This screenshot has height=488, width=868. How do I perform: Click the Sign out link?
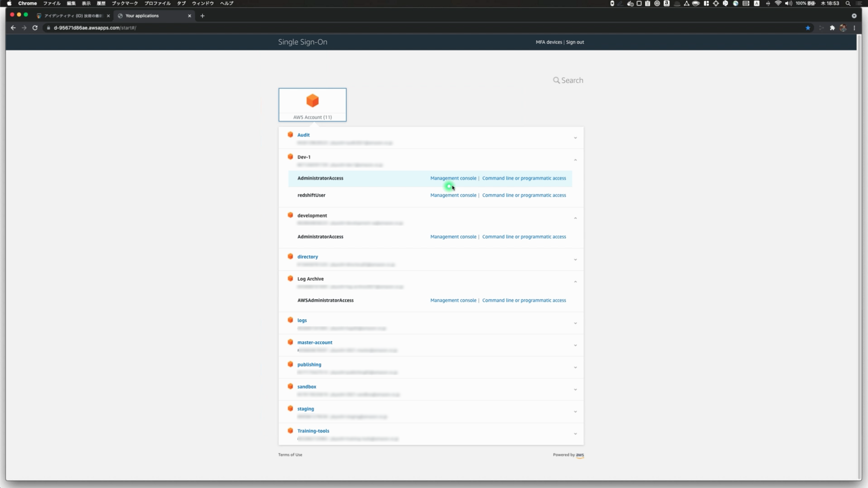(x=575, y=42)
